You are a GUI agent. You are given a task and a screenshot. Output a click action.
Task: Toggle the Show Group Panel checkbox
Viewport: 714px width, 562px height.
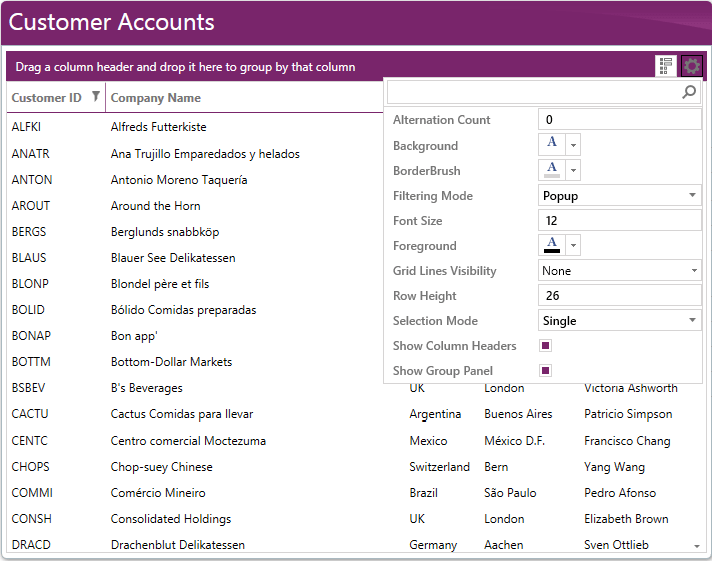tap(546, 371)
